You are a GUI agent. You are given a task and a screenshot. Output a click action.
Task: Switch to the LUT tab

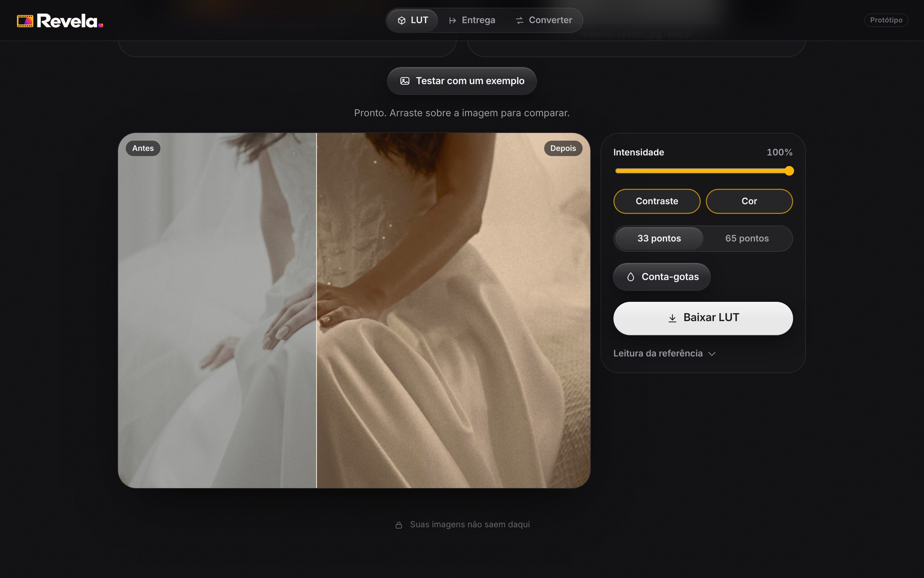412,20
